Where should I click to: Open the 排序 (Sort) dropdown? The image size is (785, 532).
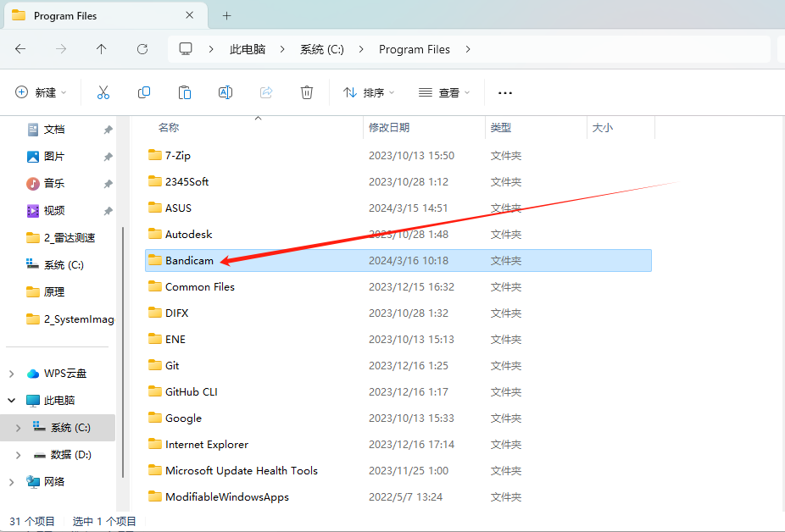click(x=369, y=92)
